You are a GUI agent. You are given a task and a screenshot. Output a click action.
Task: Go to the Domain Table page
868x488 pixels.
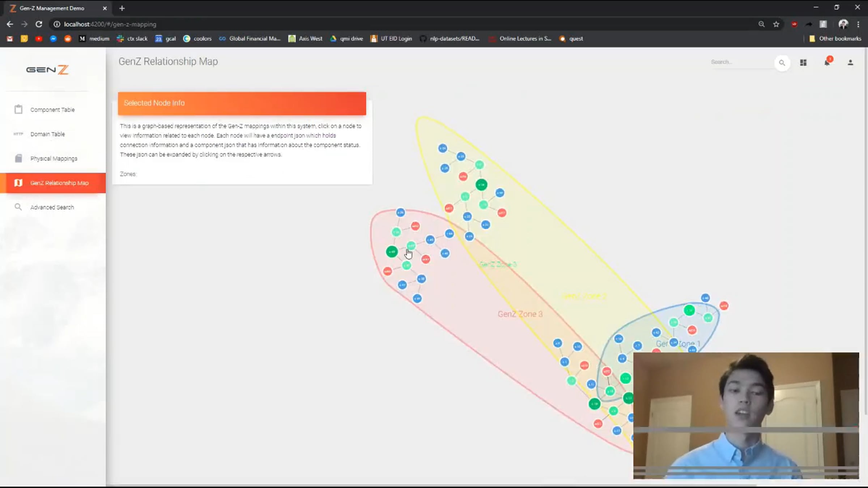click(47, 134)
